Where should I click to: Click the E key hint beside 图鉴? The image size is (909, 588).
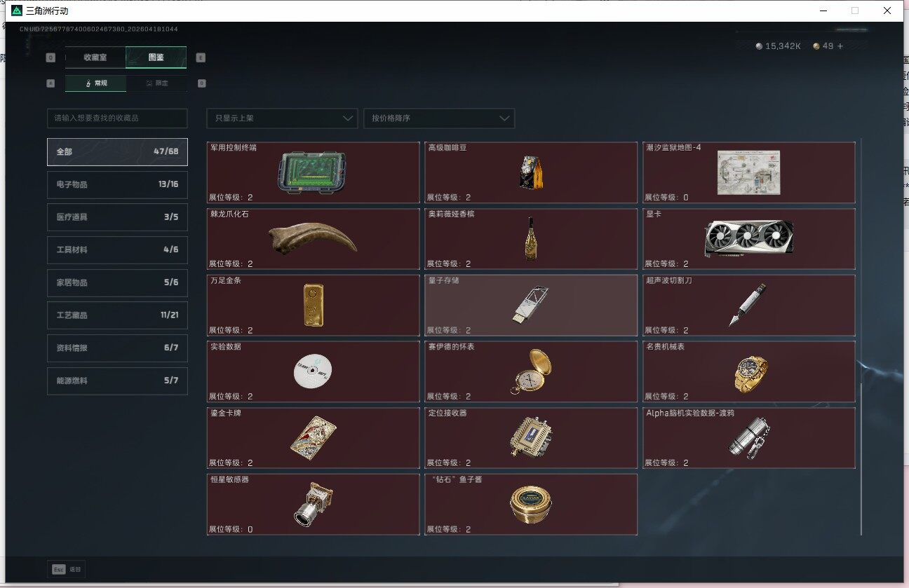pos(201,57)
